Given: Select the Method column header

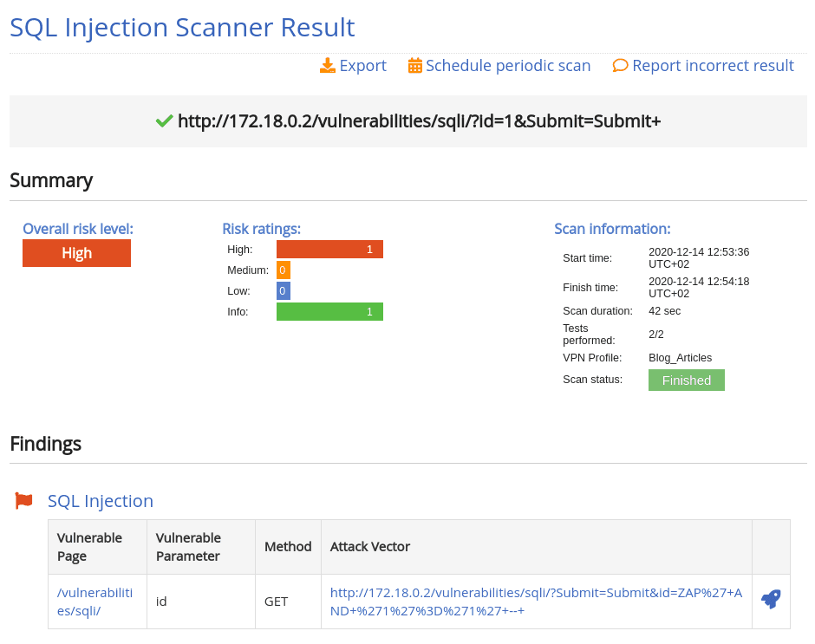Looking at the screenshot, I should pos(288,546).
